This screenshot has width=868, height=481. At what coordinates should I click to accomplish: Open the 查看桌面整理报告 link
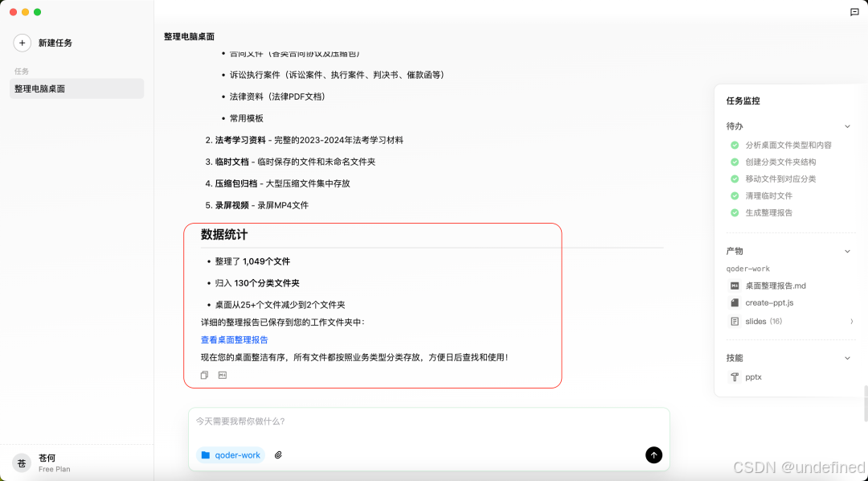point(234,339)
